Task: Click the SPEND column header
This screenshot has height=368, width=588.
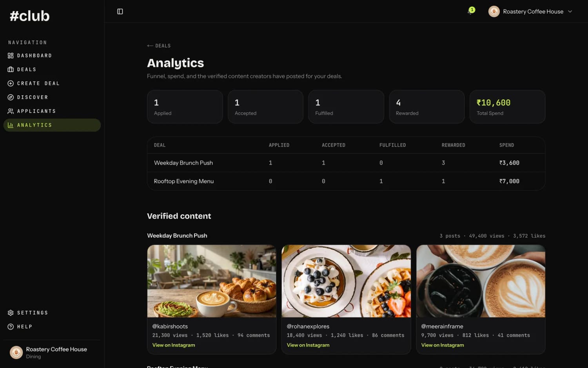Action: click(x=506, y=145)
